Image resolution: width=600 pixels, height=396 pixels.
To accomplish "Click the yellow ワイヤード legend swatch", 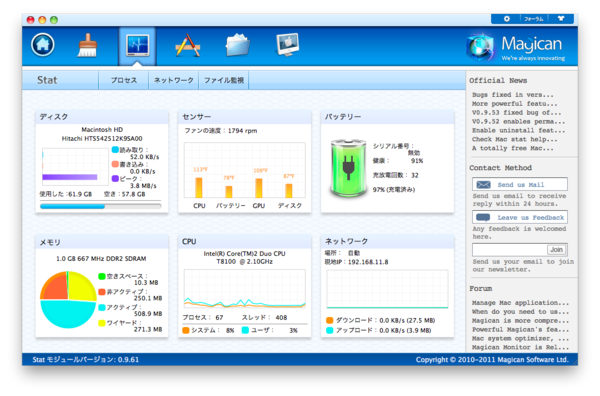I will tap(102, 323).
